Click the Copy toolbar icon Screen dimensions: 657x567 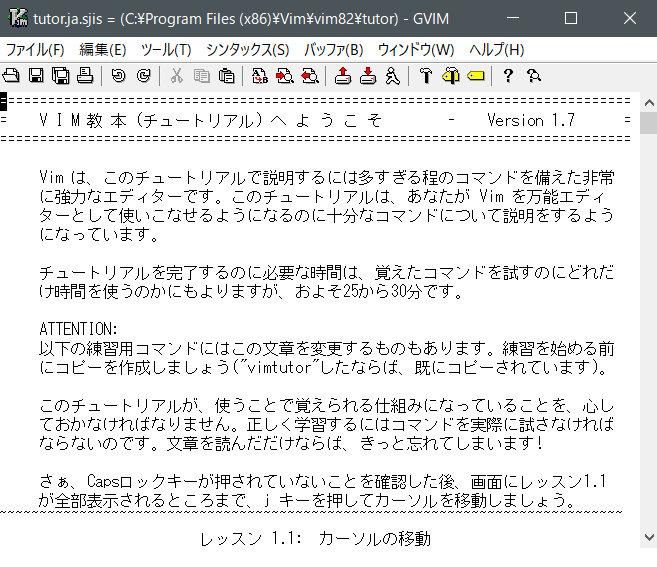pos(202,76)
